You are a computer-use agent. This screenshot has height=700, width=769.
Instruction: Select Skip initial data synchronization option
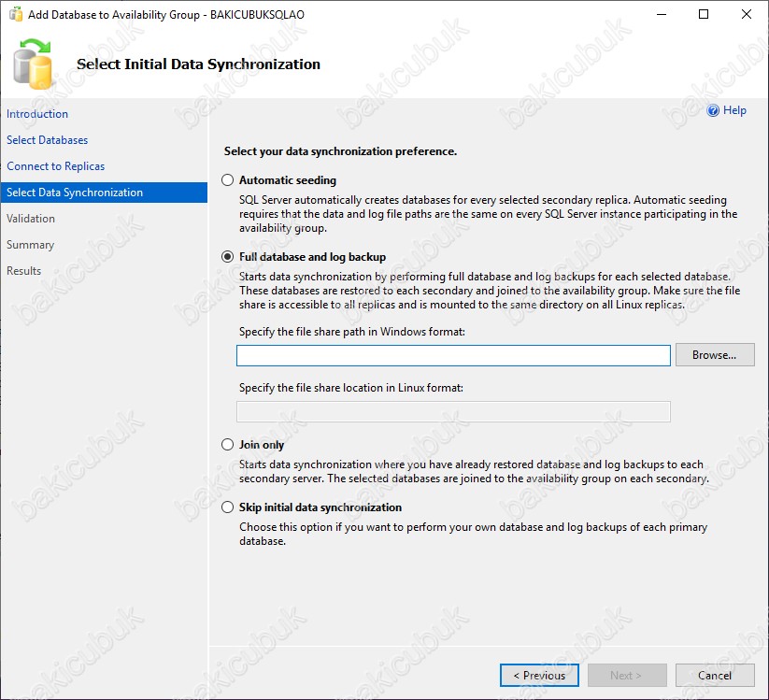tap(228, 507)
